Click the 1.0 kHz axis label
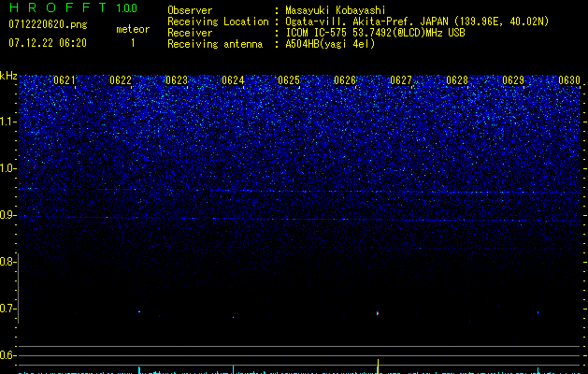Viewport: 588px width, 374px height. 7,168
